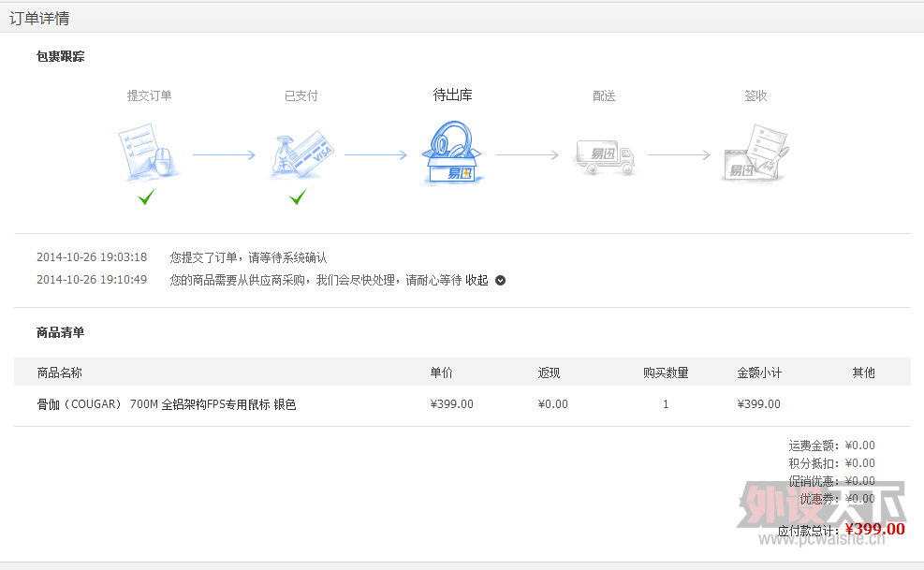The image size is (924, 570).
Task: Click the 签收 signature document icon
Action: pos(755,153)
